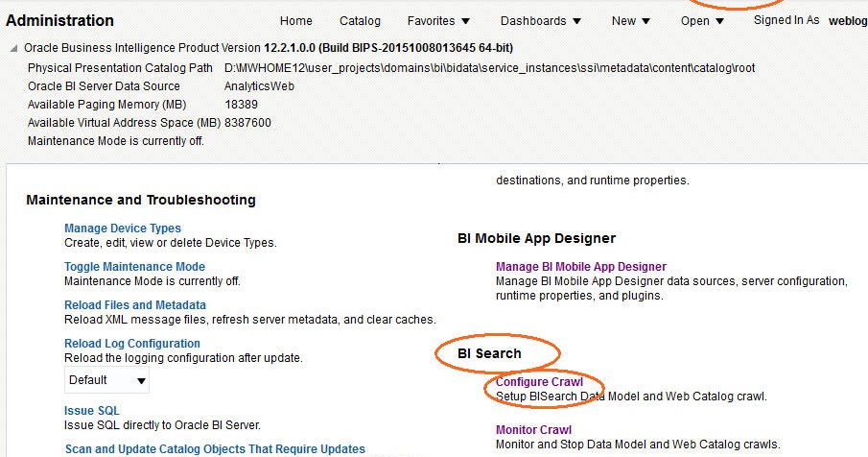Open the Monitor Crawl link
This screenshot has height=457, width=868.
533,430
